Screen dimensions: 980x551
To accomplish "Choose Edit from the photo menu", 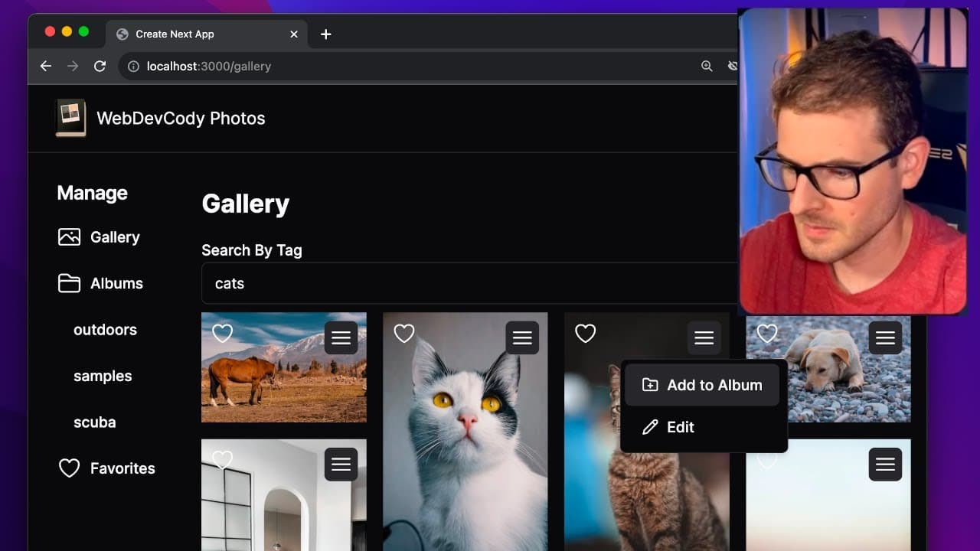I will point(702,427).
